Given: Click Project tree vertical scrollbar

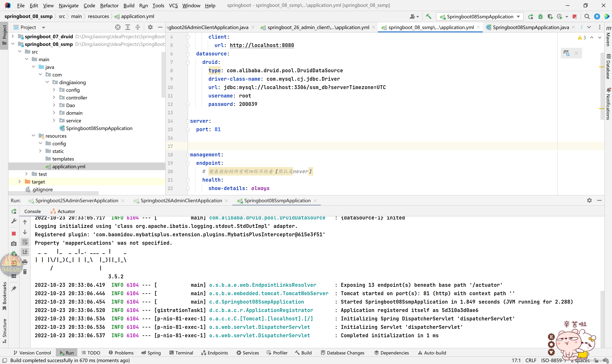Looking at the screenshot, I should point(163,75).
